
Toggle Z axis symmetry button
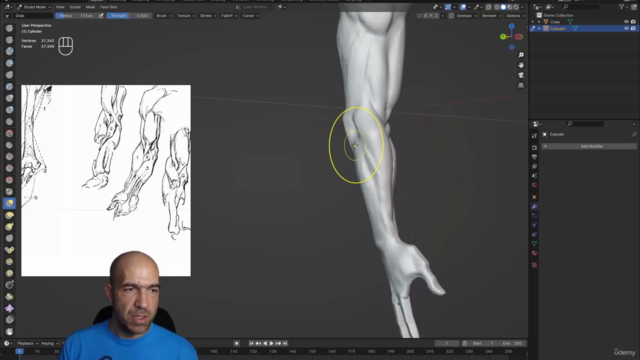[436, 16]
